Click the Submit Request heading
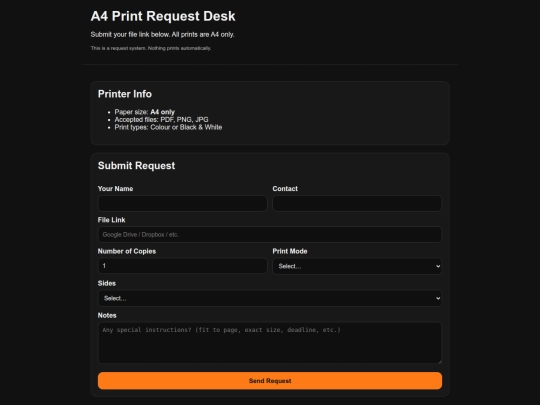The height and width of the screenshot is (405, 540). 136,166
